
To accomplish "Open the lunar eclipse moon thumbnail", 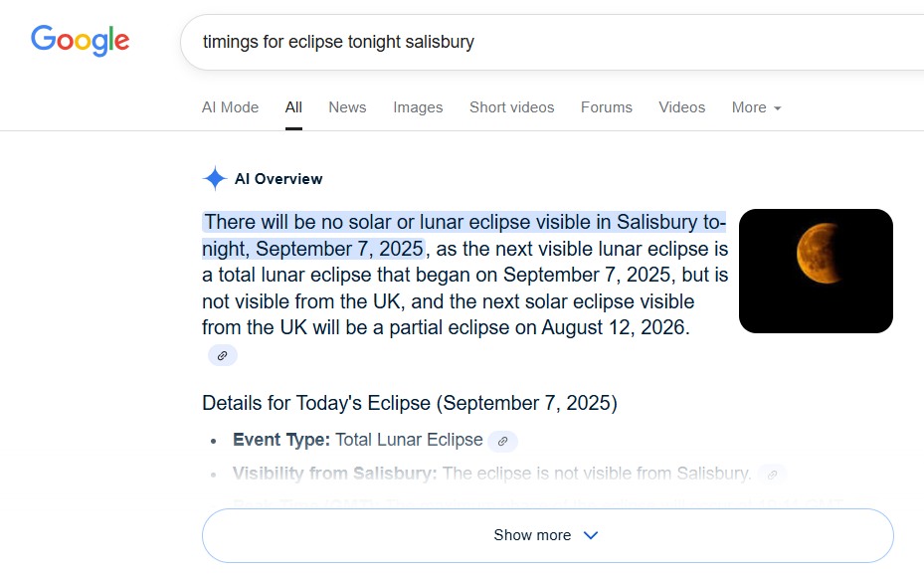I will pyautogui.click(x=816, y=271).
